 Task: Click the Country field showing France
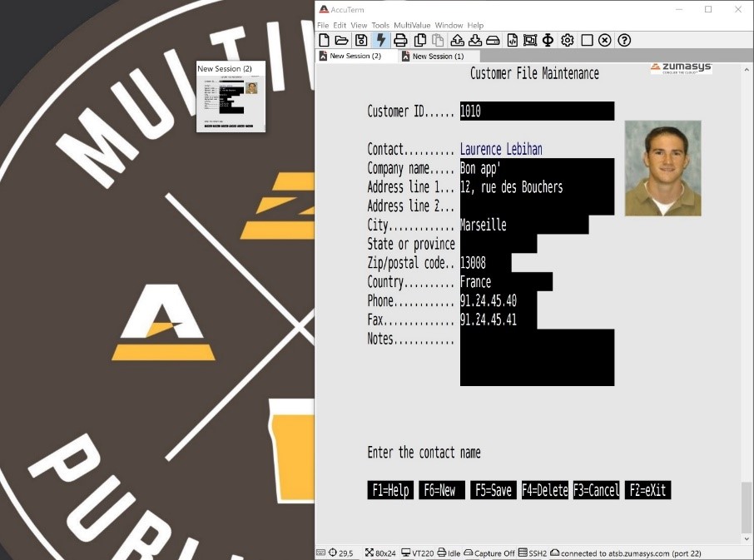pos(506,282)
